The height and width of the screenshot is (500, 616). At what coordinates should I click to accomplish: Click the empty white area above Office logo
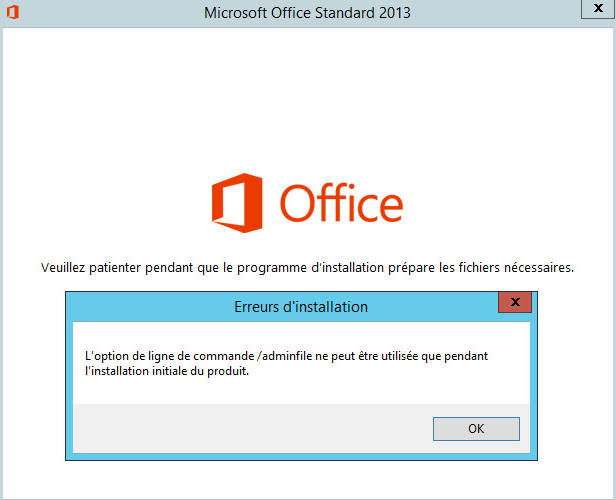(x=308, y=98)
